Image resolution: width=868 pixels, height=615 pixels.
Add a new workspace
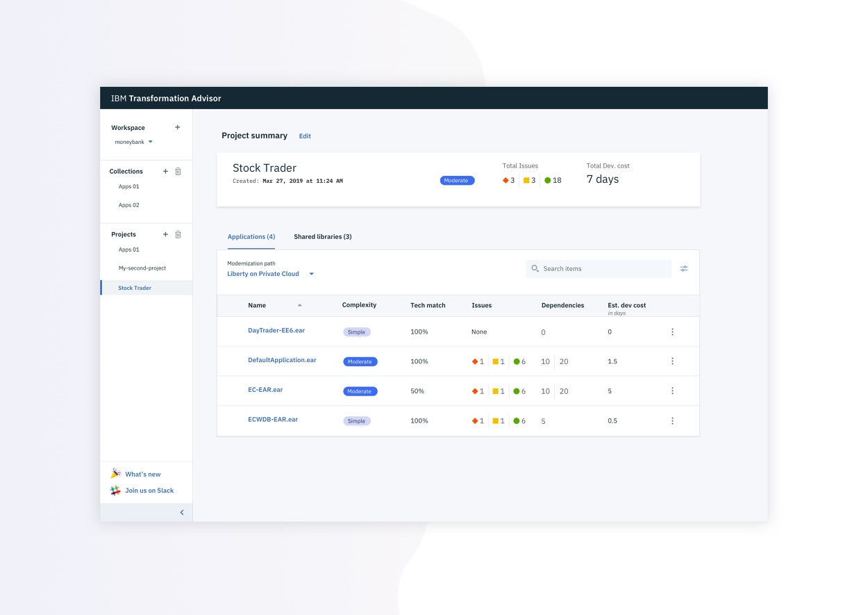[178, 127]
